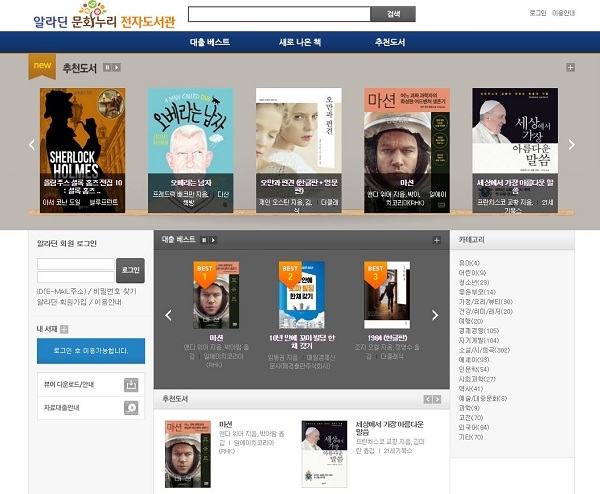Go to previous 대출 베스트 books

pyautogui.click(x=168, y=315)
